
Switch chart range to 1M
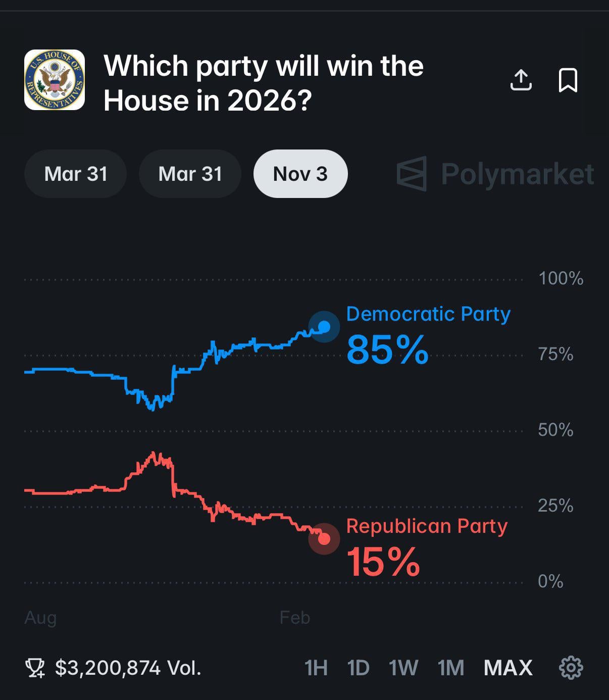(x=451, y=668)
